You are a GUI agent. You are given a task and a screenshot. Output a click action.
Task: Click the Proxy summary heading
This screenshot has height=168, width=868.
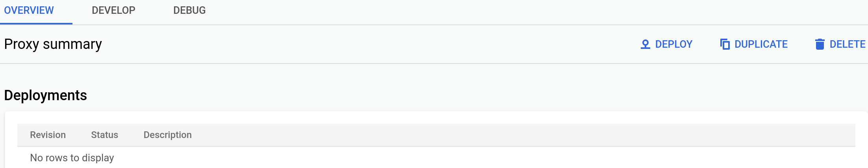[x=53, y=44]
